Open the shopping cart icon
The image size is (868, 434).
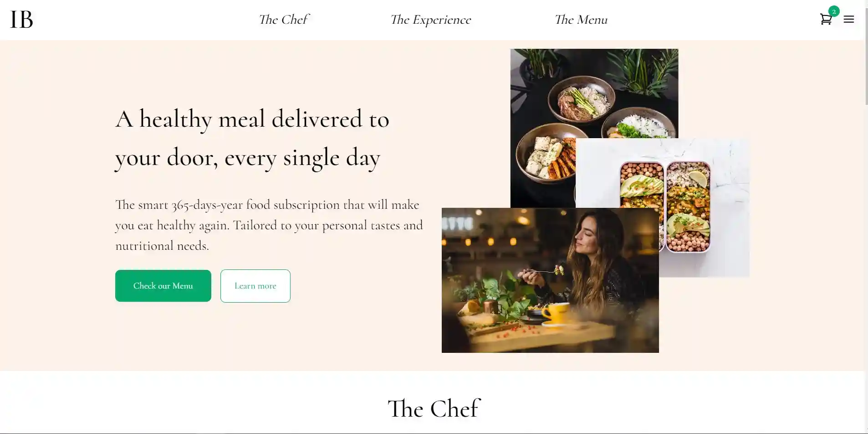click(825, 20)
